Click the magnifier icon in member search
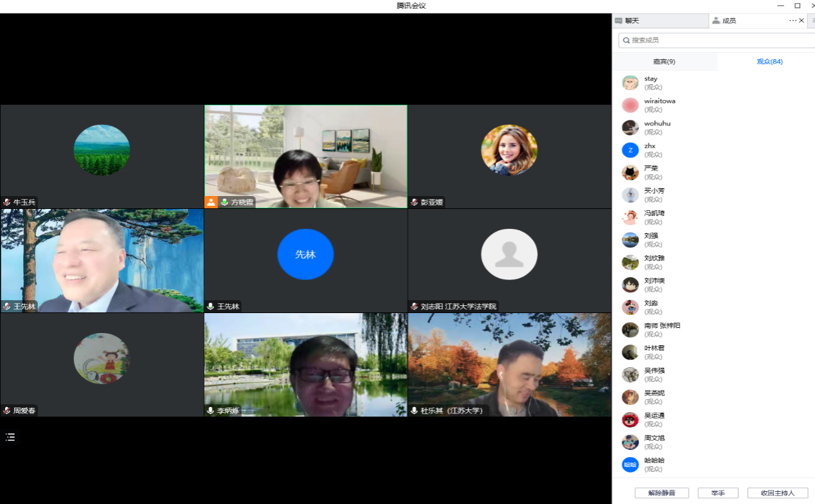The height and width of the screenshot is (504, 815). [626, 40]
